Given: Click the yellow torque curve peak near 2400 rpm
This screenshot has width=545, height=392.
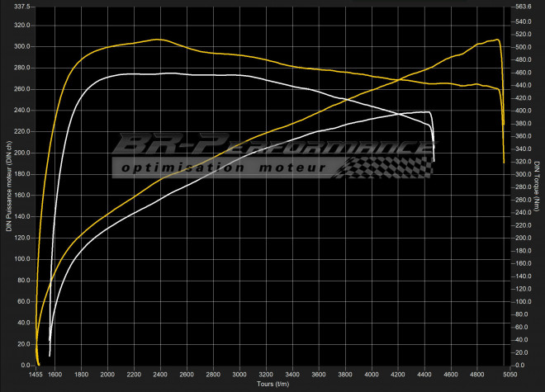Looking at the screenshot, I should coord(158,39).
